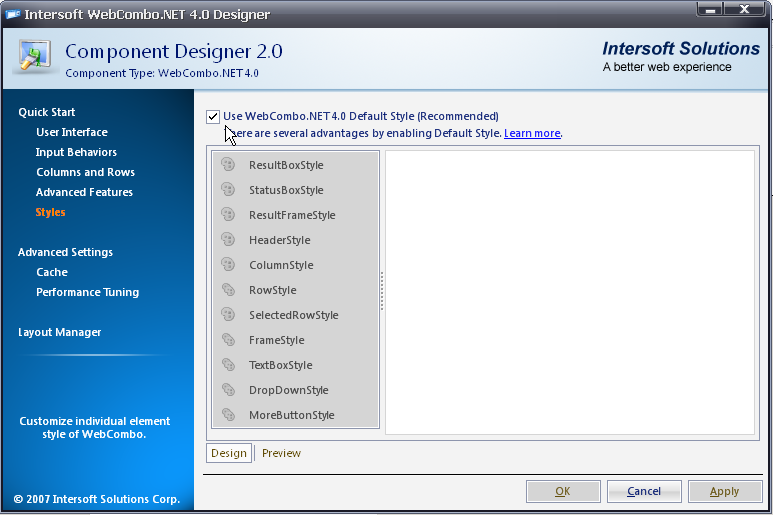Select ResultFrameStyle in the style list
This screenshot has width=773, height=515.
(x=295, y=215)
